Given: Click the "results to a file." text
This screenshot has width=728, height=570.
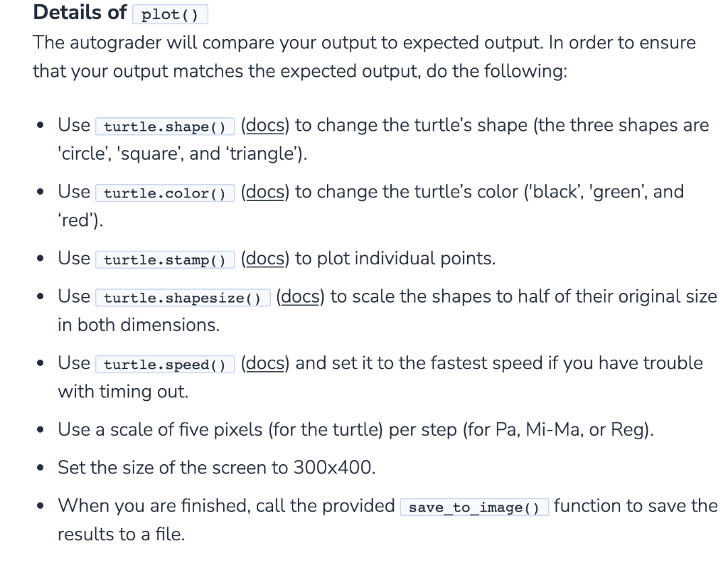Looking at the screenshot, I should (x=121, y=534).
